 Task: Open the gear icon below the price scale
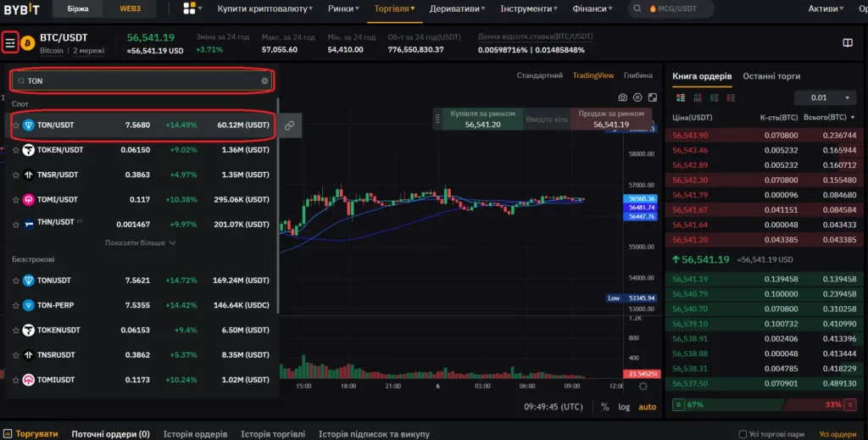point(643,387)
